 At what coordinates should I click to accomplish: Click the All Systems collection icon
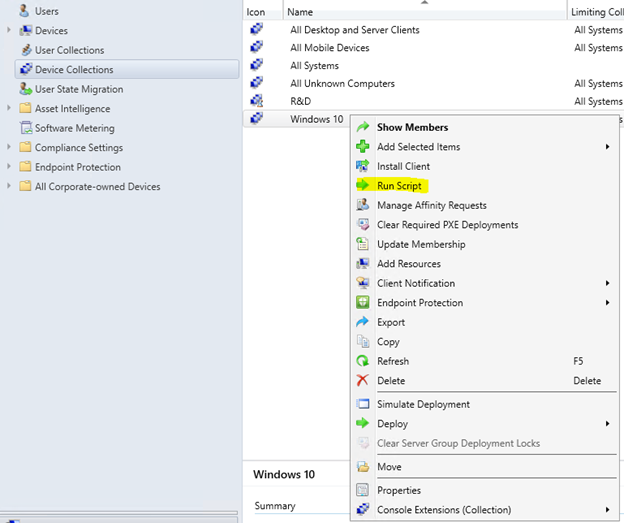pos(257,65)
